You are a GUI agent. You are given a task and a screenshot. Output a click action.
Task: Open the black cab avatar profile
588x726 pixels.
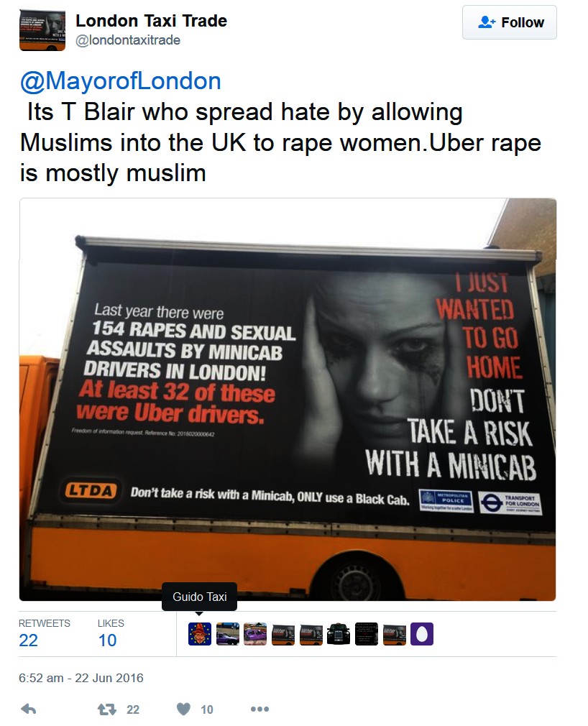(339, 634)
